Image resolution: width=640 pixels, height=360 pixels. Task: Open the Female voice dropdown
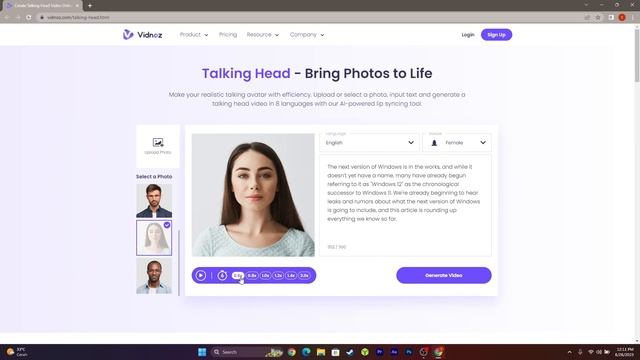click(x=457, y=143)
